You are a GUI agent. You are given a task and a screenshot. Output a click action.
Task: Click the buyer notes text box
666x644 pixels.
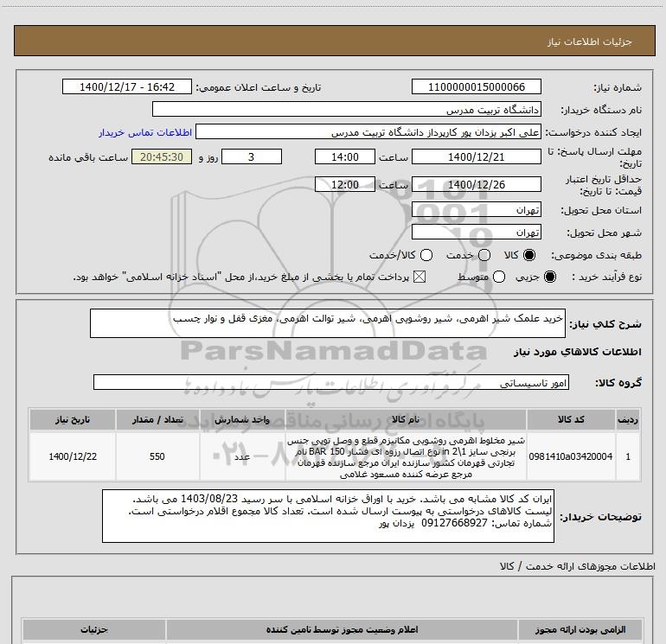tap(328, 516)
